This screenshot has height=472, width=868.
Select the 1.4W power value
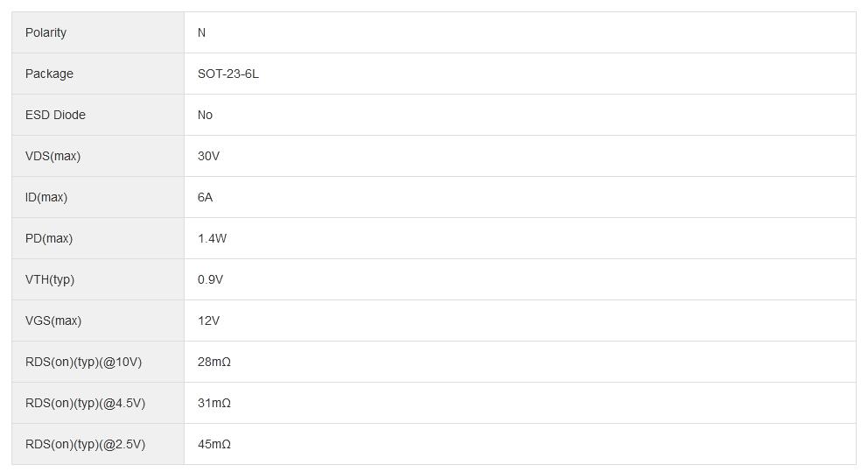click(212, 238)
